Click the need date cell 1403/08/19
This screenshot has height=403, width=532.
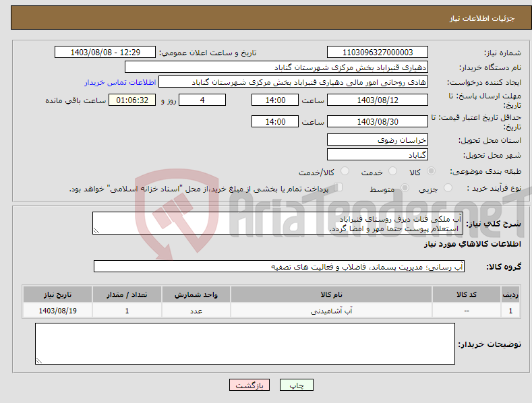pyautogui.click(x=58, y=311)
